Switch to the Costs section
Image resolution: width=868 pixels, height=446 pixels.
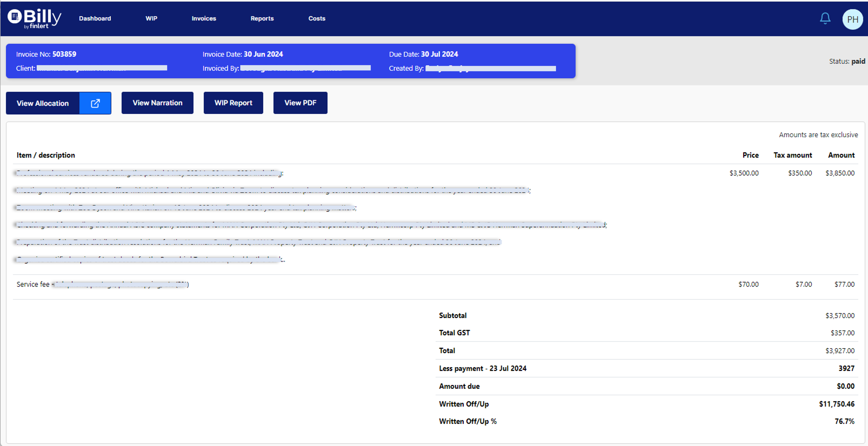[317, 19]
